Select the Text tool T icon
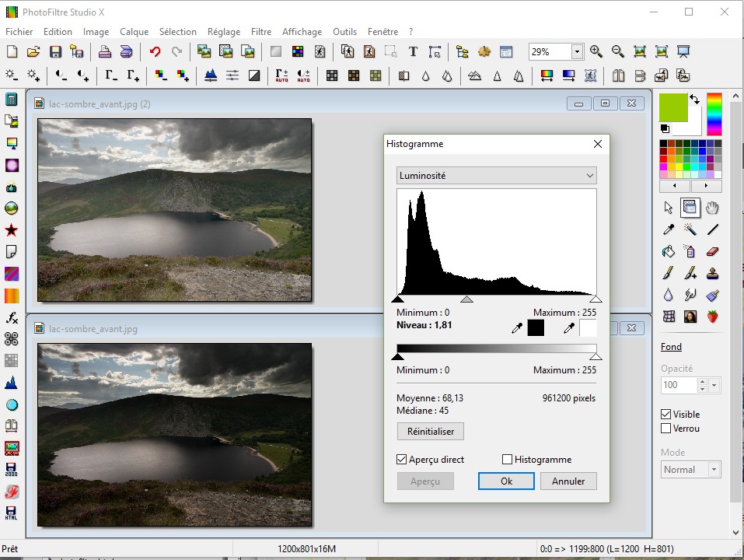This screenshot has width=744, height=560. coord(413,52)
